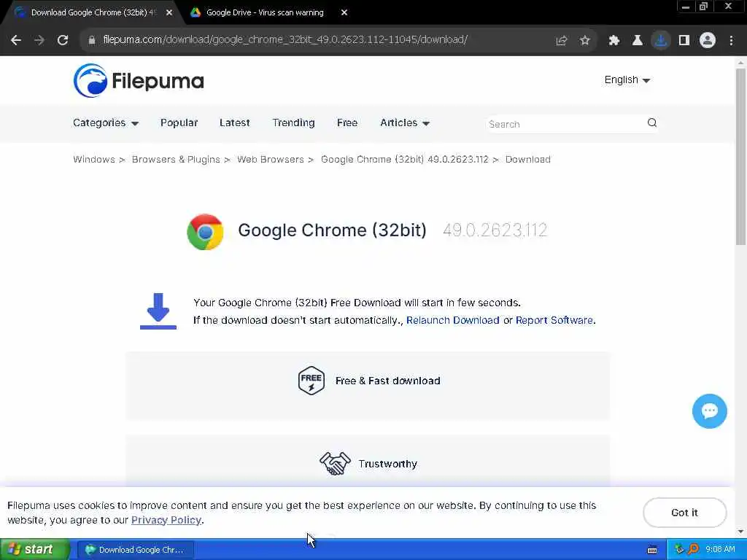Image resolution: width=747 pixels, height=560 pixels.
Task: Expand the English language dropdown
Action: [627, 80]
